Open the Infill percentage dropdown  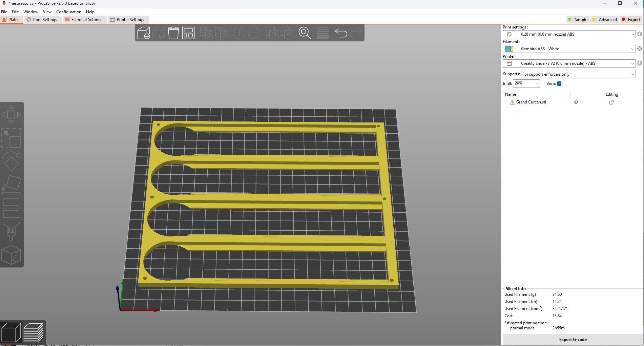(x=526, y=83)
